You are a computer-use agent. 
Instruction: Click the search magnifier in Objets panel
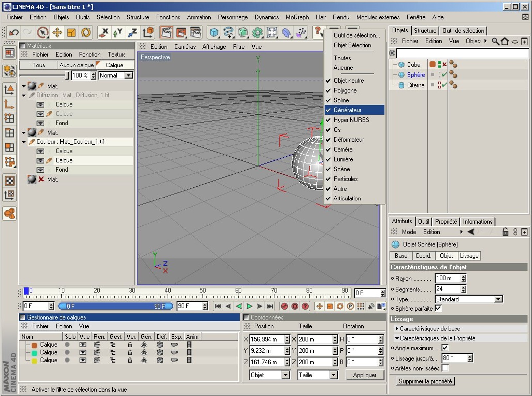tap(495, 41)
